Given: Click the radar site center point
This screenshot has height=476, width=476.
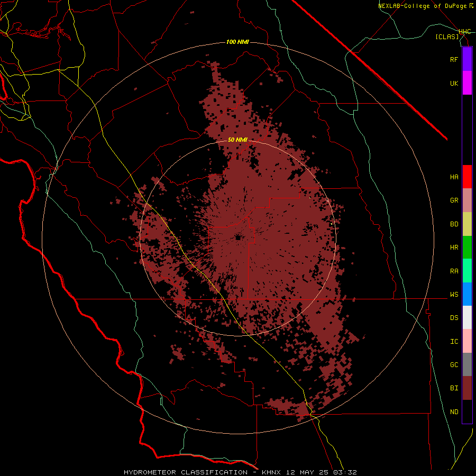Looking at the screenshot, I should pos(238,237).
